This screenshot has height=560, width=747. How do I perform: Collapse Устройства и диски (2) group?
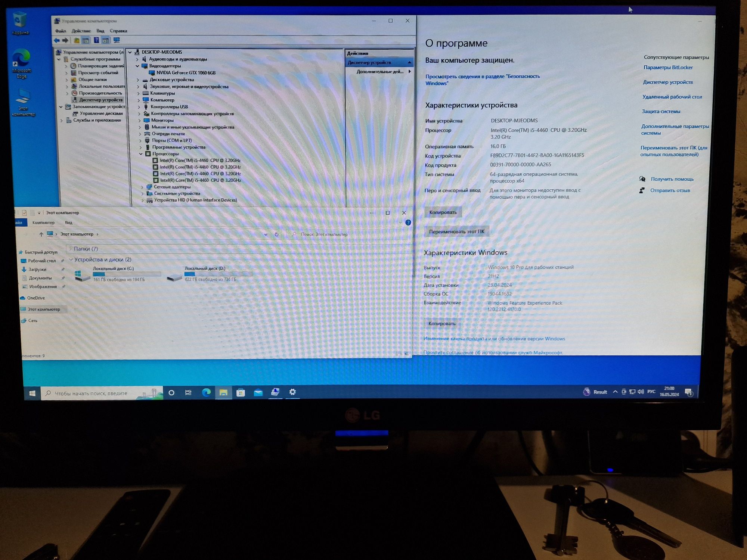71,259
